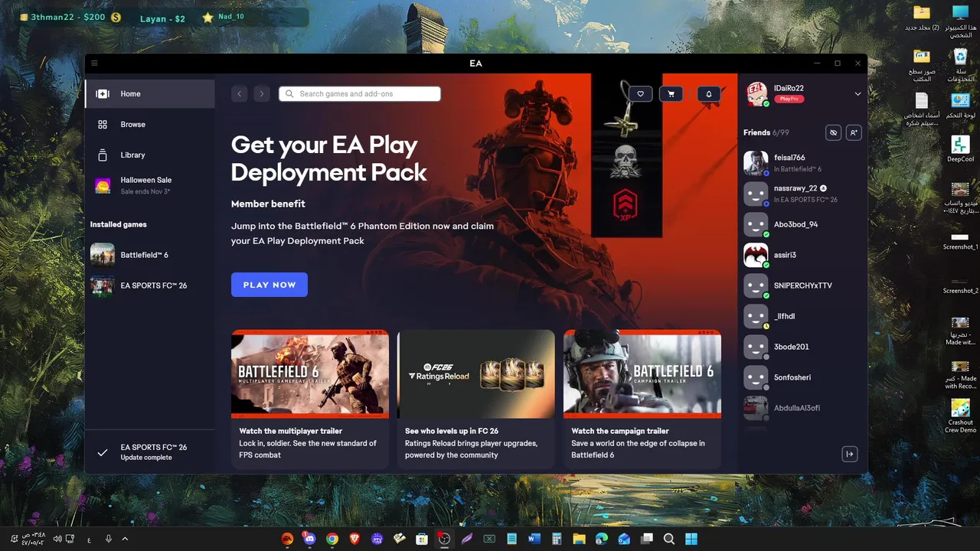Open Discord from the taskbar

click(x=309, y=539)
